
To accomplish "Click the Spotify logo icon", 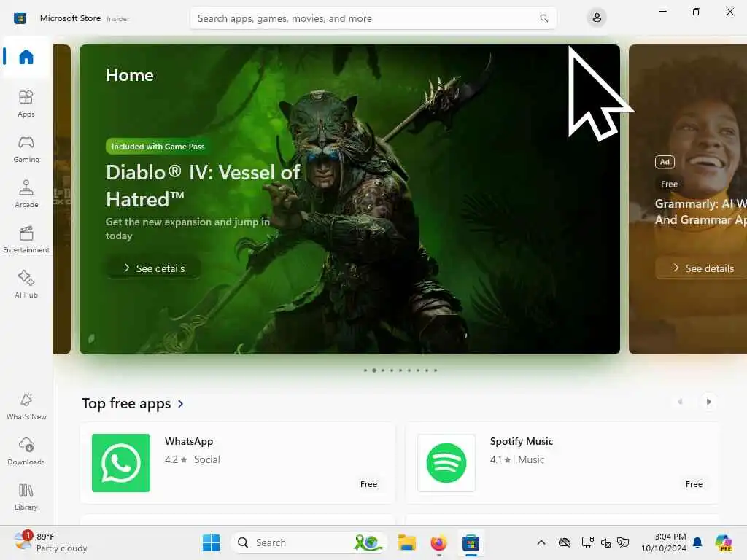I will coord(446,463).
